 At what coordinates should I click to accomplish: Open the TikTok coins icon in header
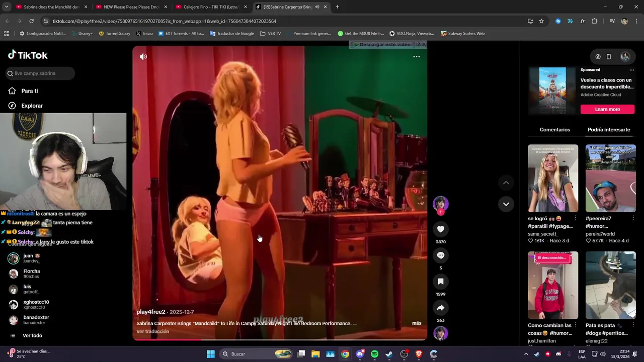(598, 57)
